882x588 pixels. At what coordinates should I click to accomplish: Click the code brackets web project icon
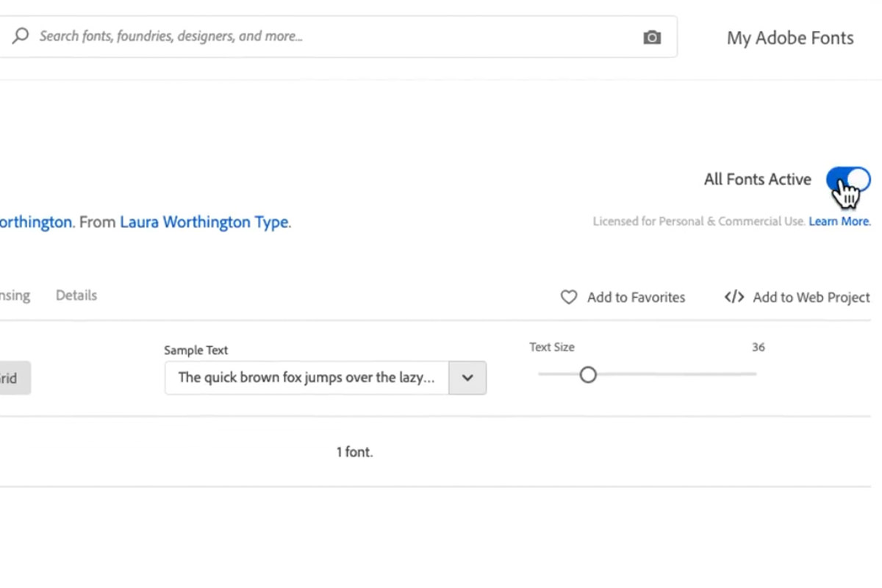pos(734,297)
